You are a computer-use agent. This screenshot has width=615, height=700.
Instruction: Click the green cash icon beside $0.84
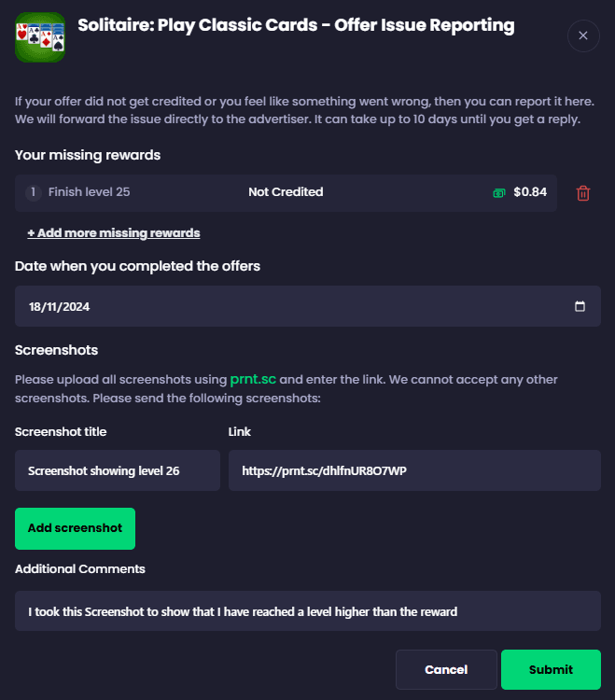click(x=499, y=193)
